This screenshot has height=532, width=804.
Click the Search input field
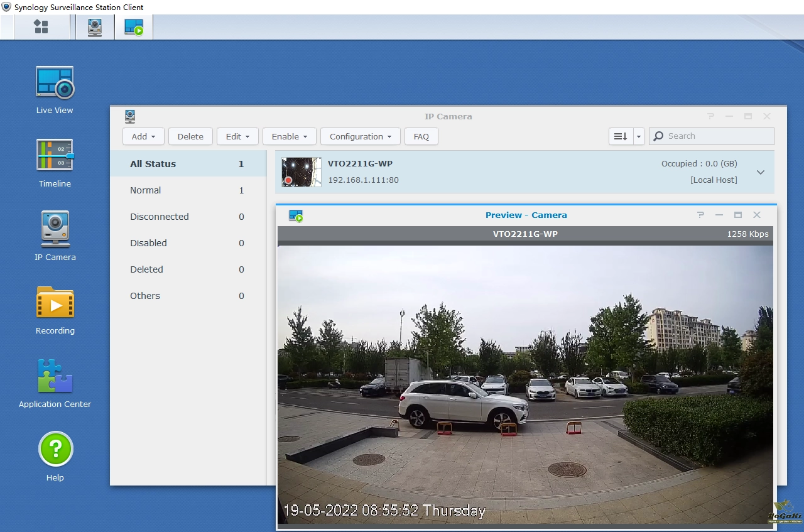point(717,136)
